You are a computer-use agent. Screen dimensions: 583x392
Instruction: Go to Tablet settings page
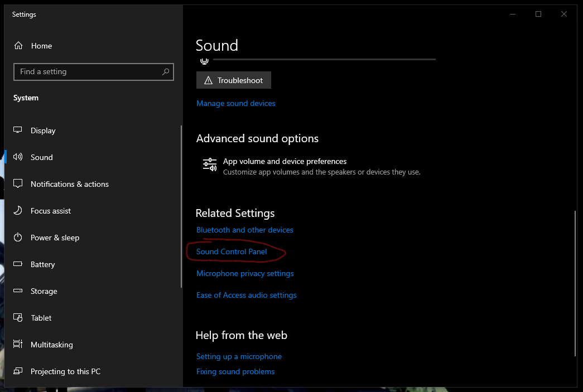(41, 318)
